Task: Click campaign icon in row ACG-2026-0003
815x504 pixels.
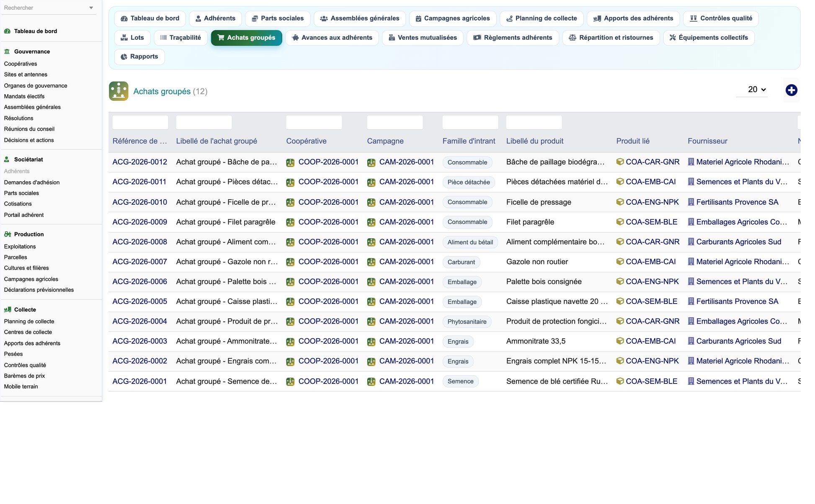Action: click(371, 342)
